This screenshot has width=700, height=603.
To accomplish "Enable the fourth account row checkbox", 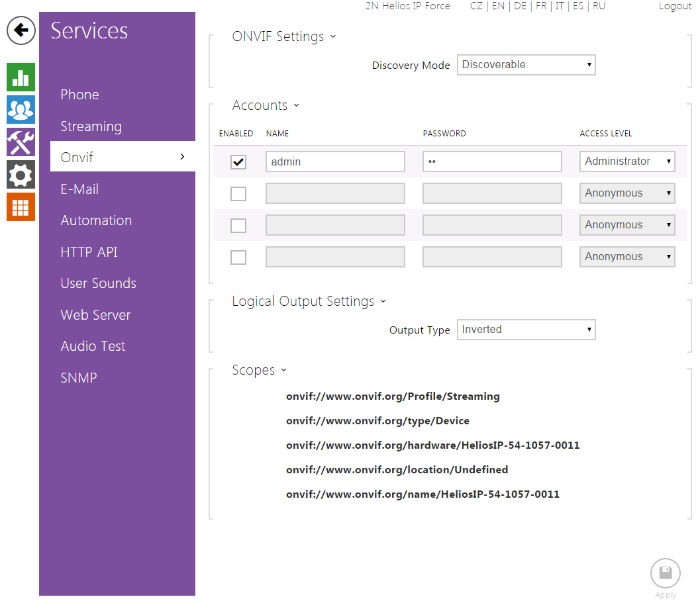I will pos(238,257).
